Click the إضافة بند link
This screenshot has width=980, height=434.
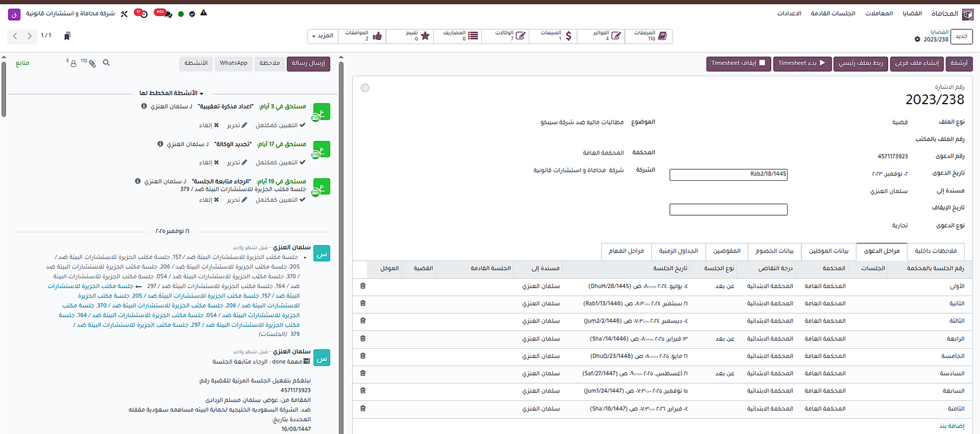951,426
